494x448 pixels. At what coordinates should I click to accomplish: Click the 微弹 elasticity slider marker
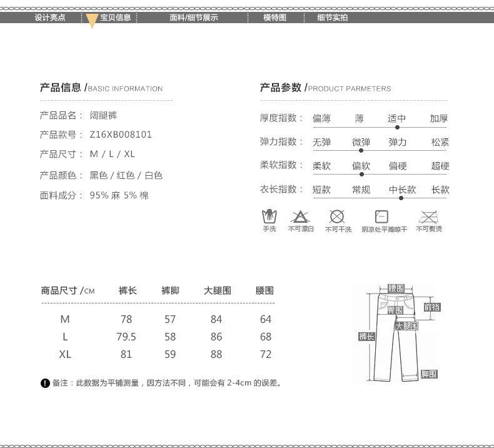(361, 150)
